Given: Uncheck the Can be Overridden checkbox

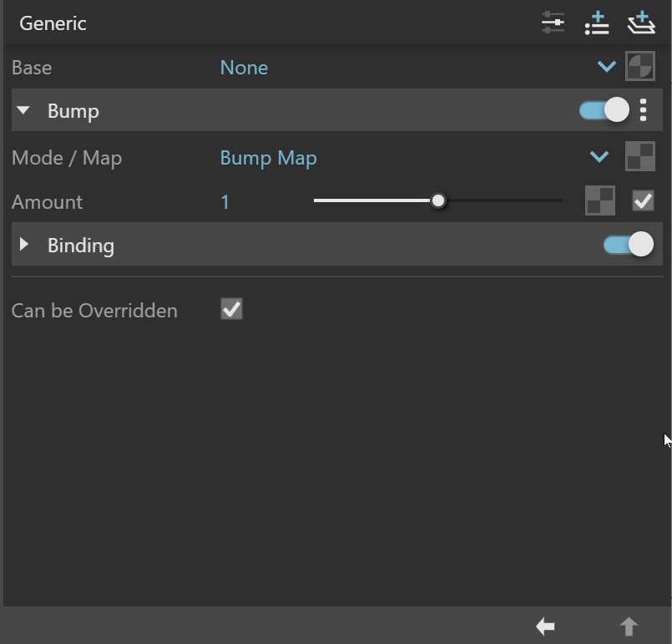Looking at the screenshot, I should point(231,309).
